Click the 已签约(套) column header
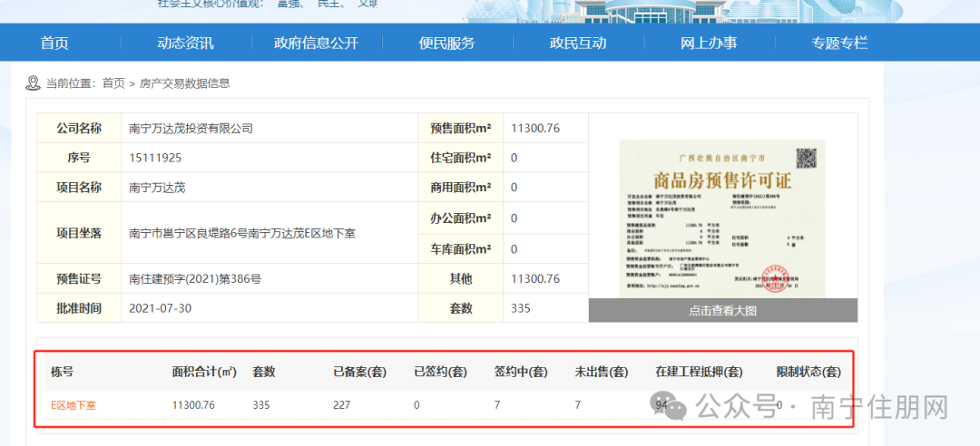The image size is (980, 446). coord(441,373)
